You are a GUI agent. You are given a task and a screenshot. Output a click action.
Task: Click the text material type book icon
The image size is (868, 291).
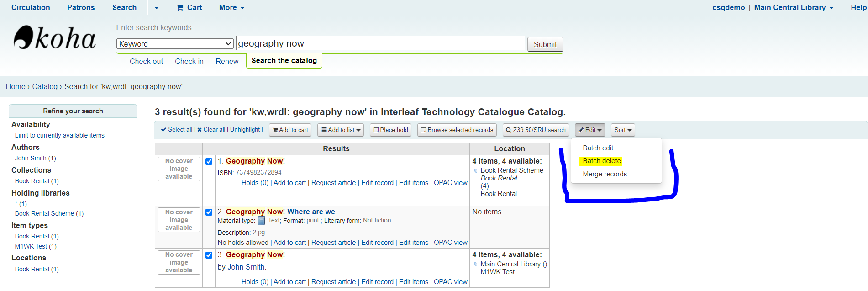pos(261,221)
